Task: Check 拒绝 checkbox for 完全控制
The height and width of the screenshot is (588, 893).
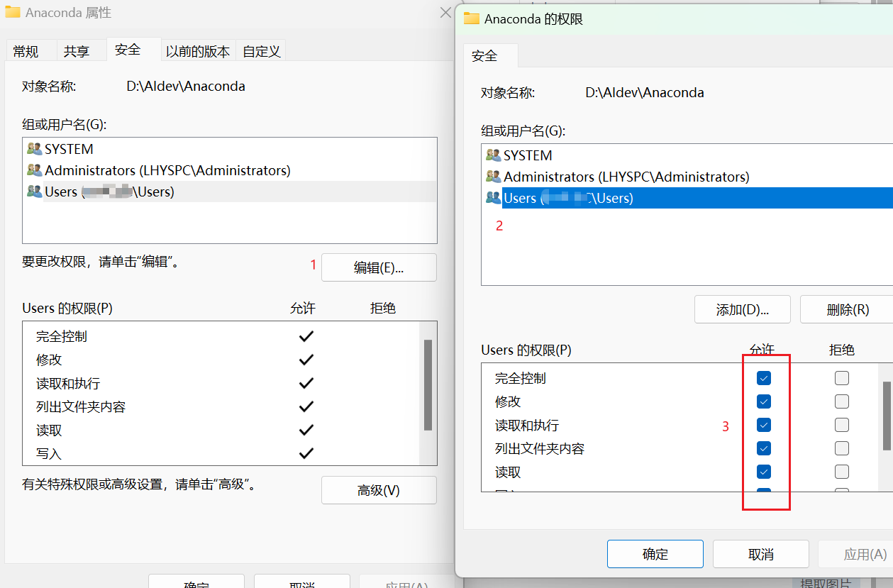Action: coord(842,378)
